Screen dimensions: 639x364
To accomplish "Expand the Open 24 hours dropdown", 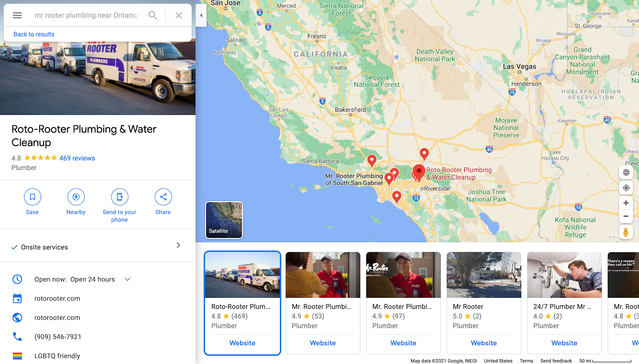I will point(127,279).
